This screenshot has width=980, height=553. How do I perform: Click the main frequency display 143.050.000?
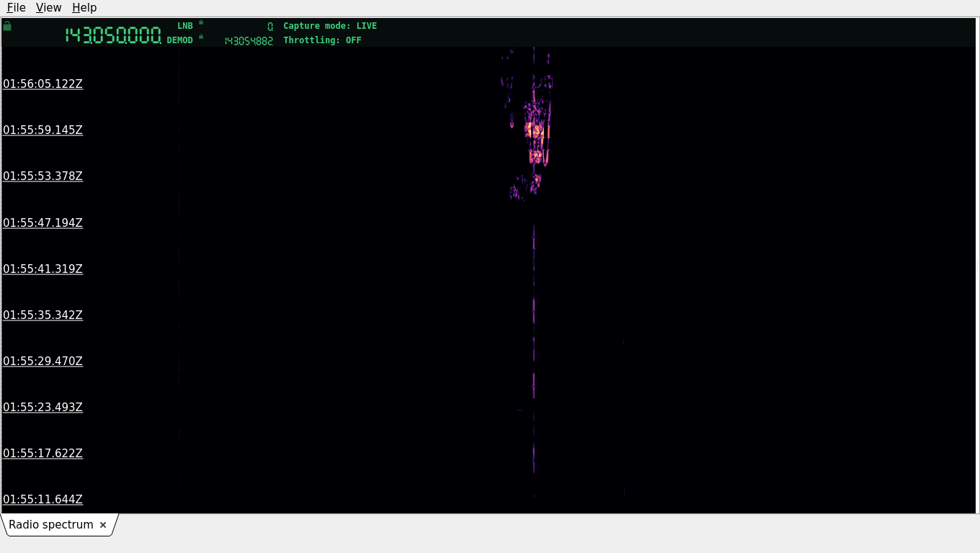click(x=113, y=35)
